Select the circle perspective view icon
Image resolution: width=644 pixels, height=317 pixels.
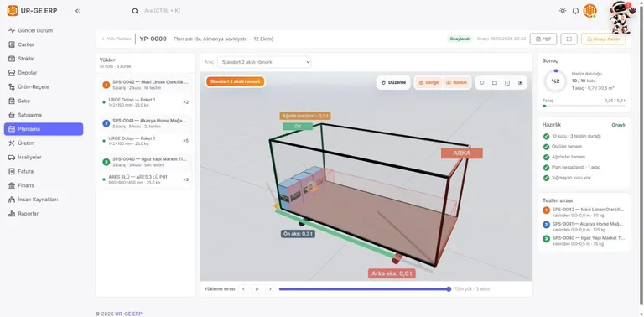[x=482, y=82]
